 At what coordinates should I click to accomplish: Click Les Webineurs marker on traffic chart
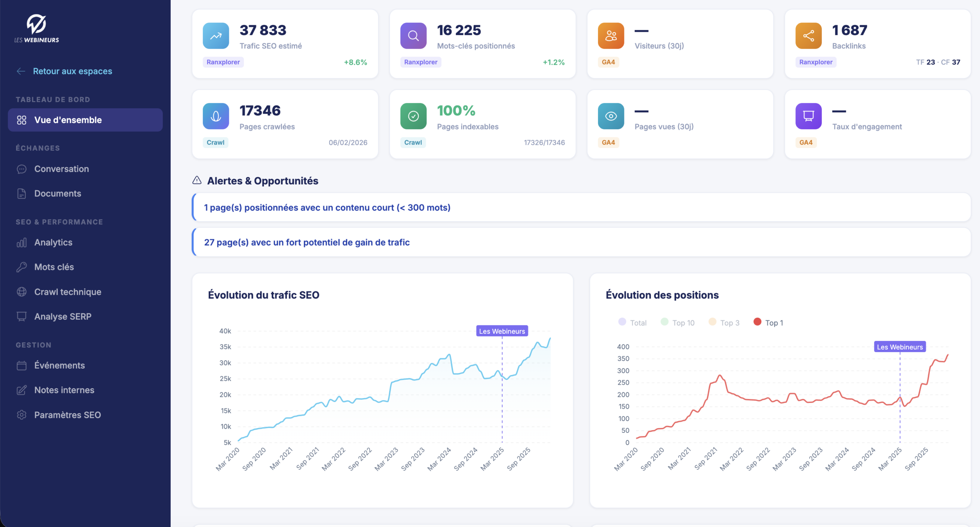tap(502, 331)
